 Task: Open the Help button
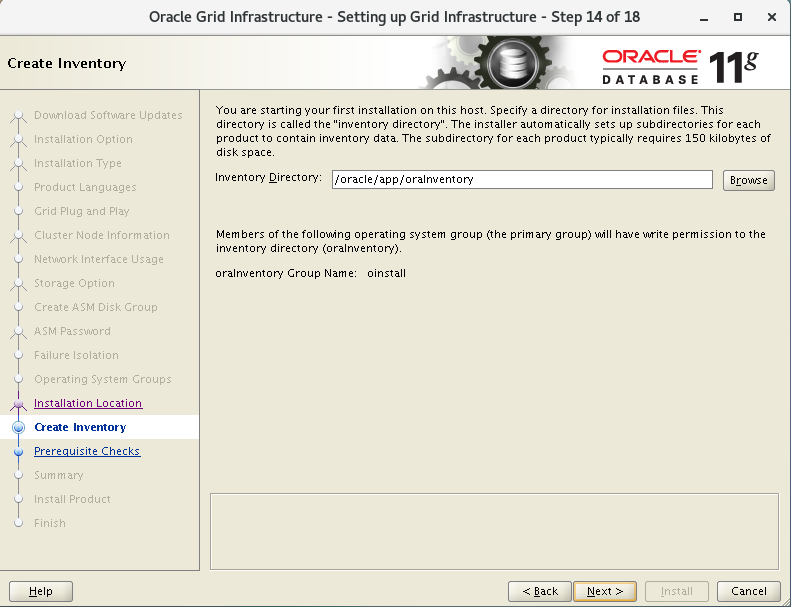coord(41,591)
